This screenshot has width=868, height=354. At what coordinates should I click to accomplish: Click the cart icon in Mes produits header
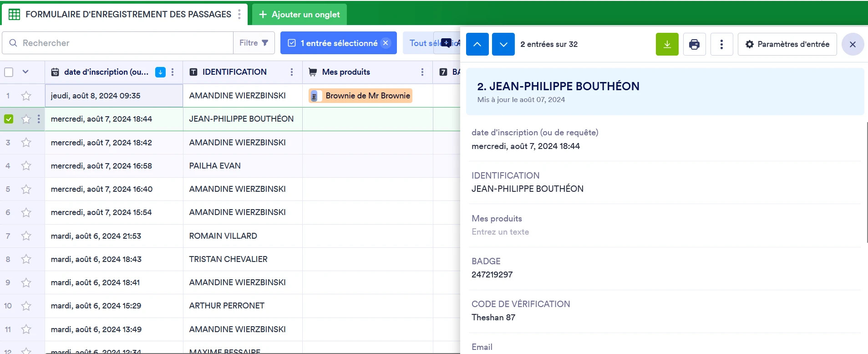pyautogui.click(x=313, y=72)
